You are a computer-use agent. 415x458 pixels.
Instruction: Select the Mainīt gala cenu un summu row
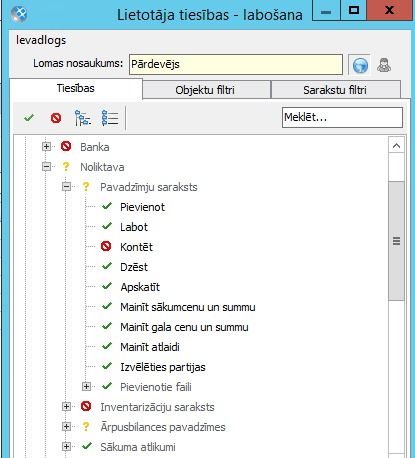point(184,327)
